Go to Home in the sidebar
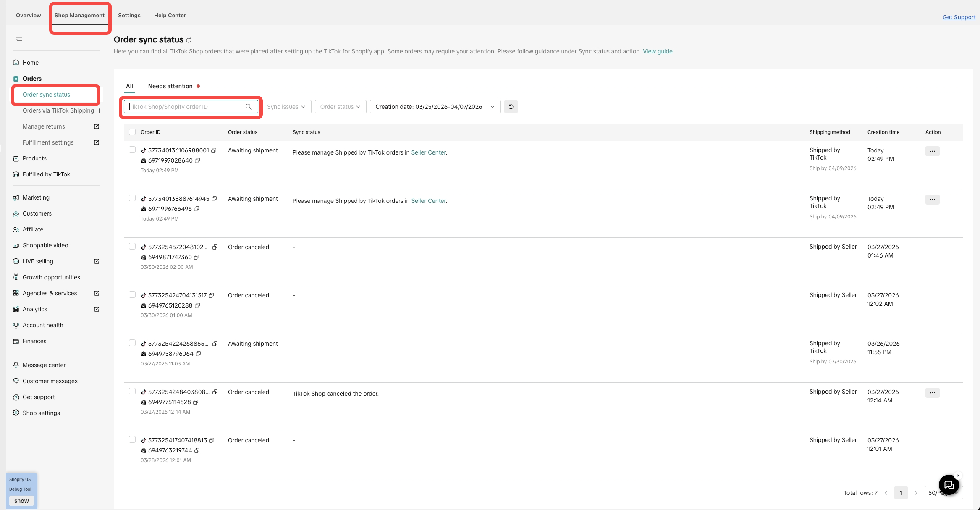 tap(31, 63)
